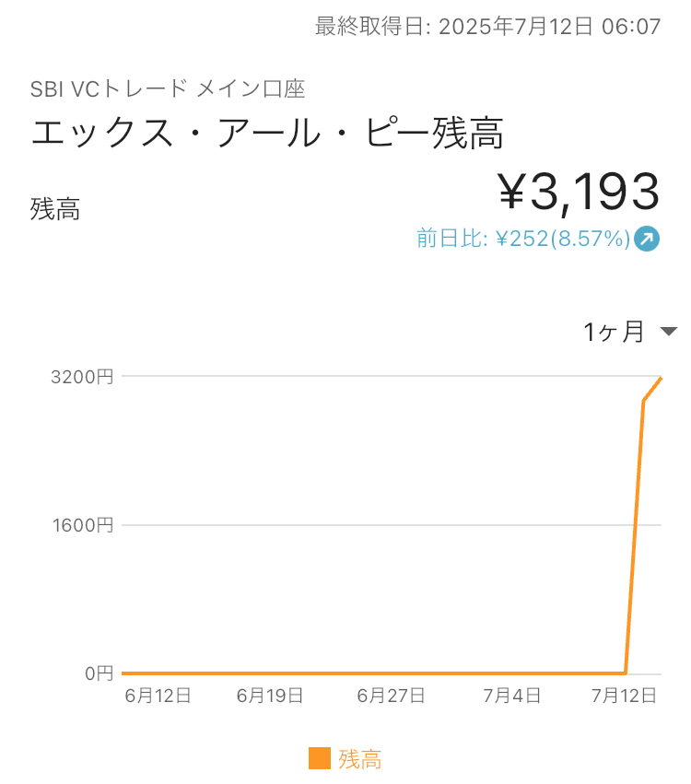
Task: Click the 最終取得日 timestamp text
Action: (488, 26)
